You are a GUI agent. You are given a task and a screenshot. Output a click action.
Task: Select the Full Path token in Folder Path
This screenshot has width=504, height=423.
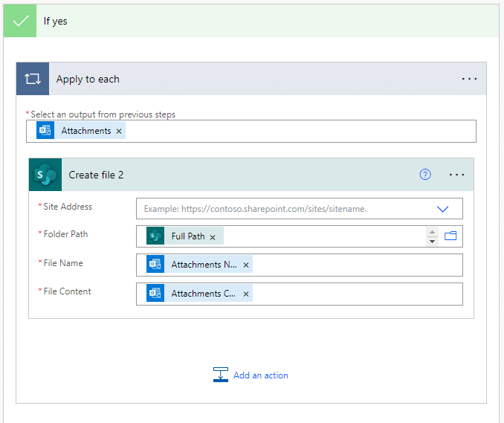coord(187,236)
